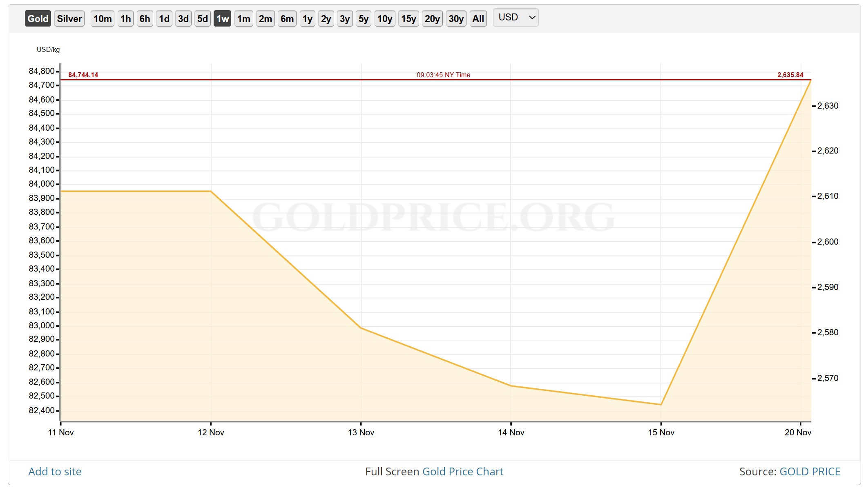The image size is (868, 488).
Task: Click the 84,000 axis value
Action: coord(42,184)
